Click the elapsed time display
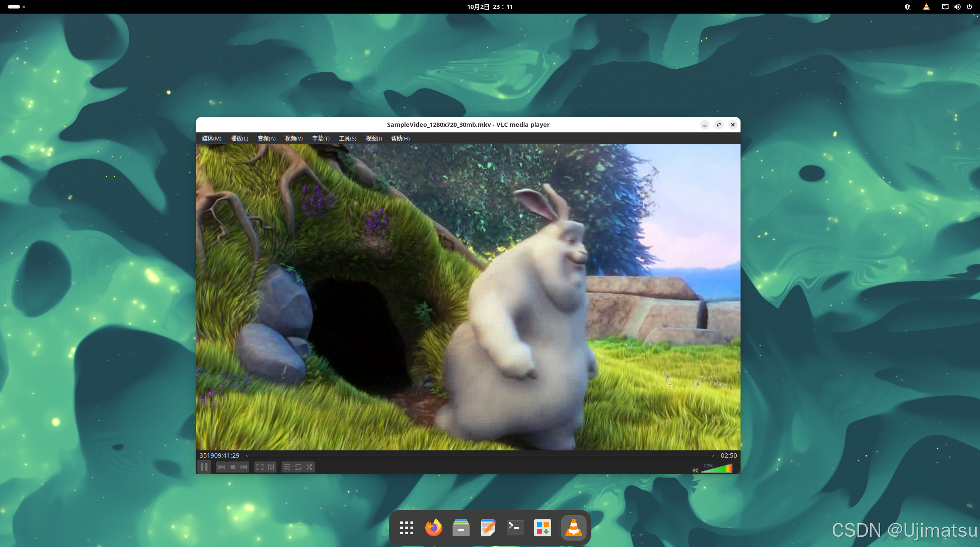980x547 pixels. [219, 455]
